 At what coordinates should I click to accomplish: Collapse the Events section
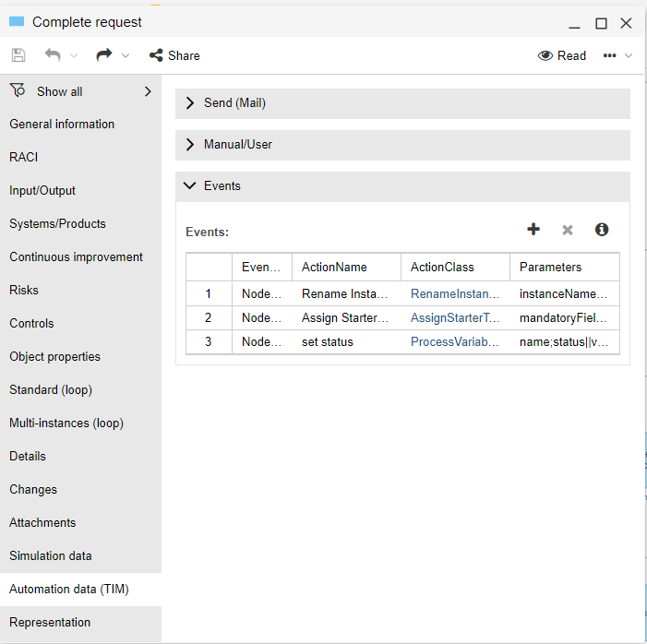pos(402,186)
